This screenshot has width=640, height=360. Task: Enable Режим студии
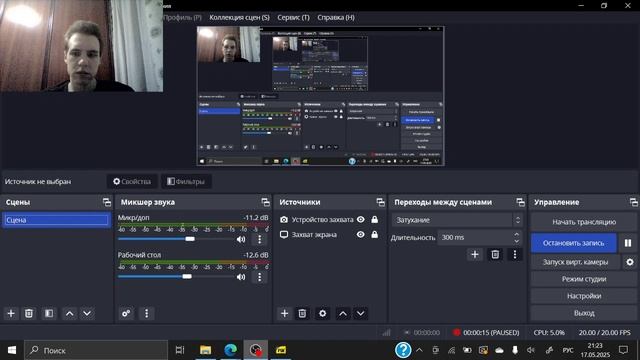coord(584,279)
